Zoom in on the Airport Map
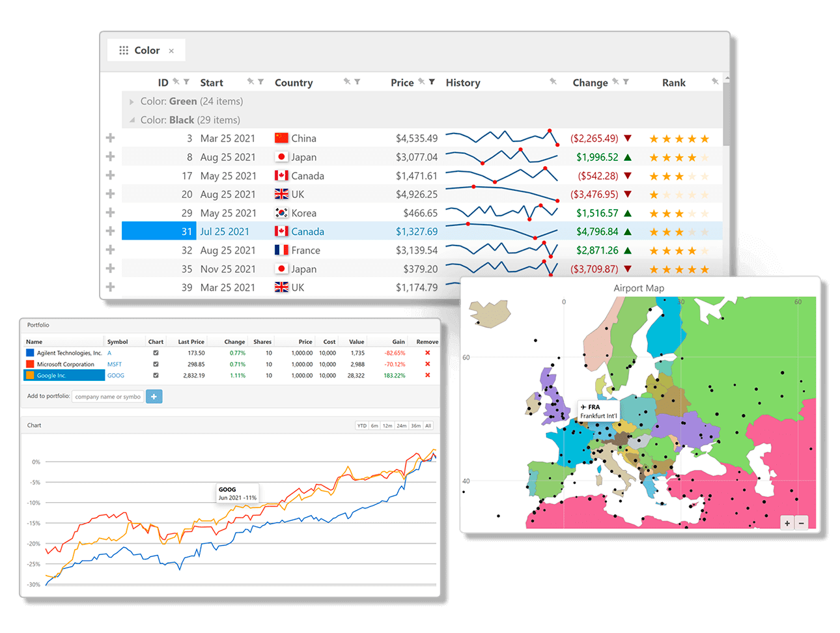Image resolution: width=840 pixels, height=633 pixels. click(787, 523)
